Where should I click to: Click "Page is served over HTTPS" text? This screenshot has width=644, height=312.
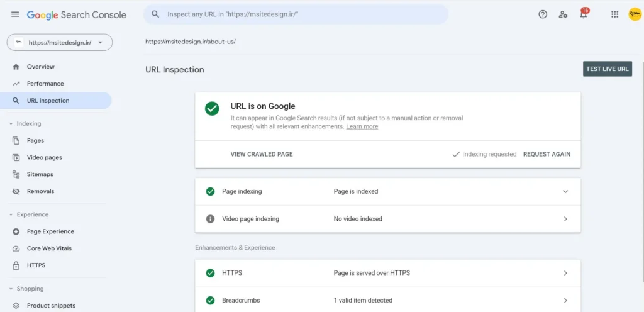372,273
